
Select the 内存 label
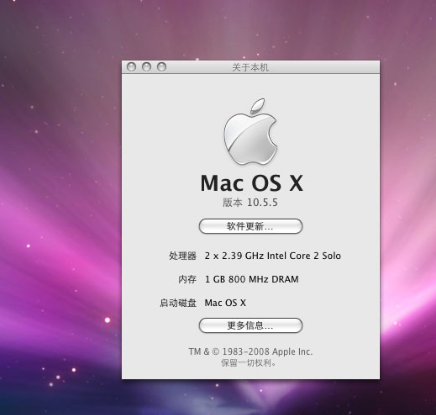[x=187, y=279]
